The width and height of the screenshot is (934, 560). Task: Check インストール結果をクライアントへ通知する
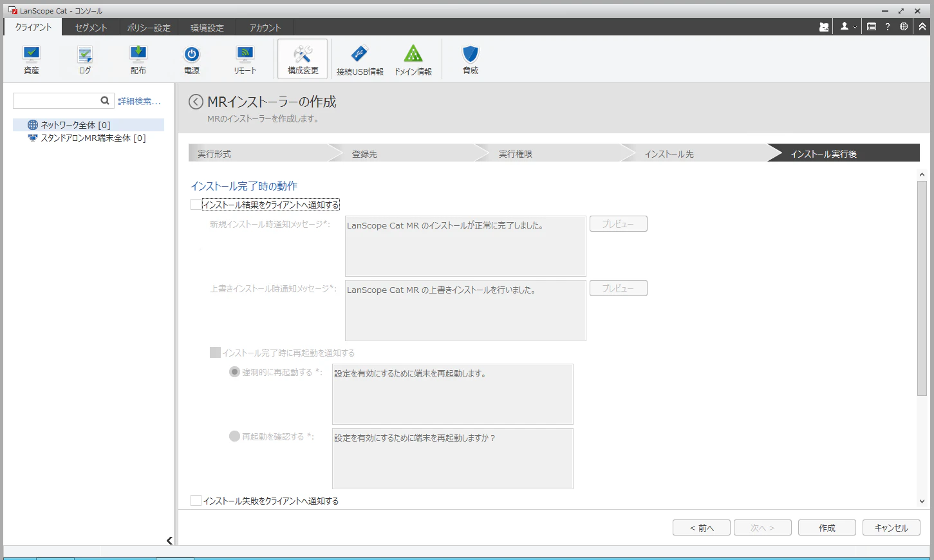196,205
